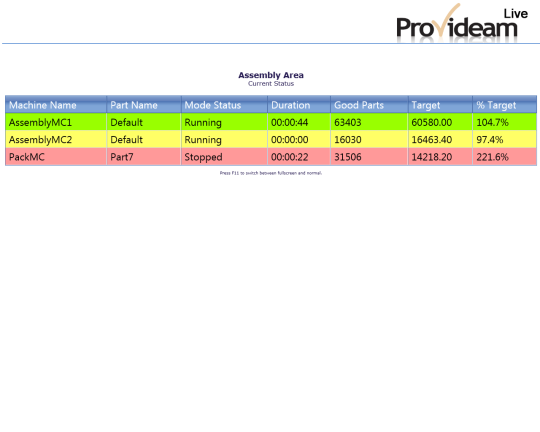Click duration 00:00:44 cell
Image resolution: width=540 pixels, height=432 pixels.
[299, 122]
